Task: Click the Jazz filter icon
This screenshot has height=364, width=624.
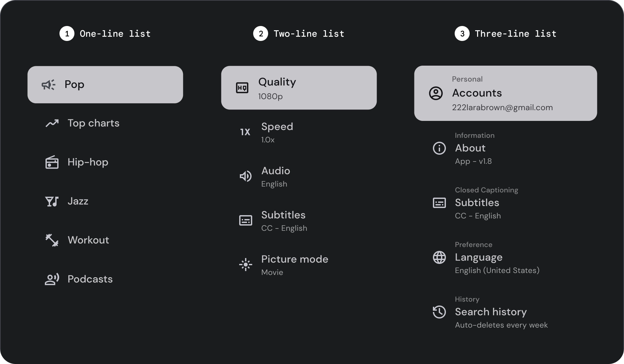Action: pyautogui.click(x=52, y=201)
